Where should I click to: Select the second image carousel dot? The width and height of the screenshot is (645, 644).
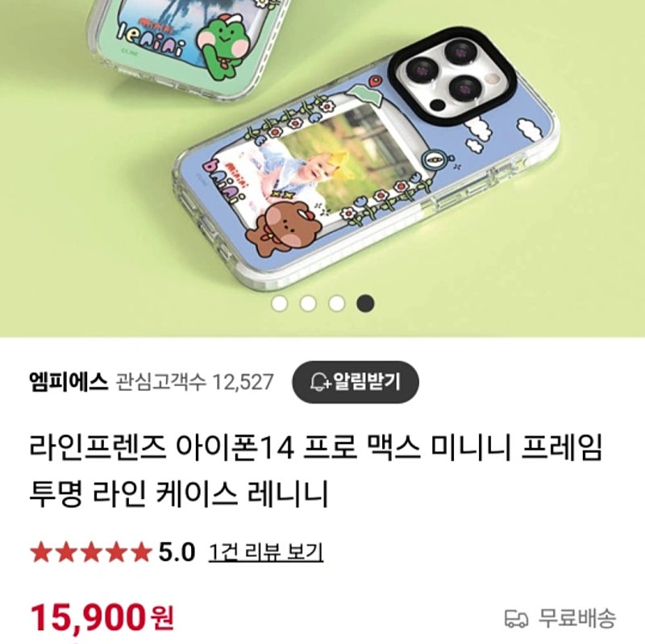[308, 304]
